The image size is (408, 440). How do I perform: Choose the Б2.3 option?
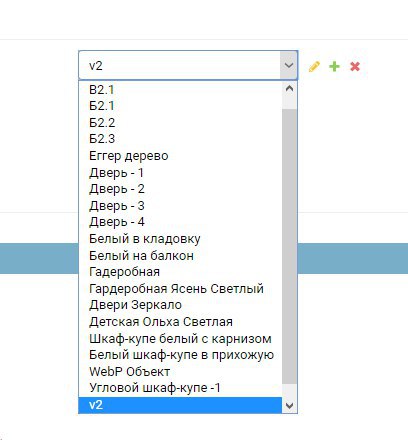[180, 139]
